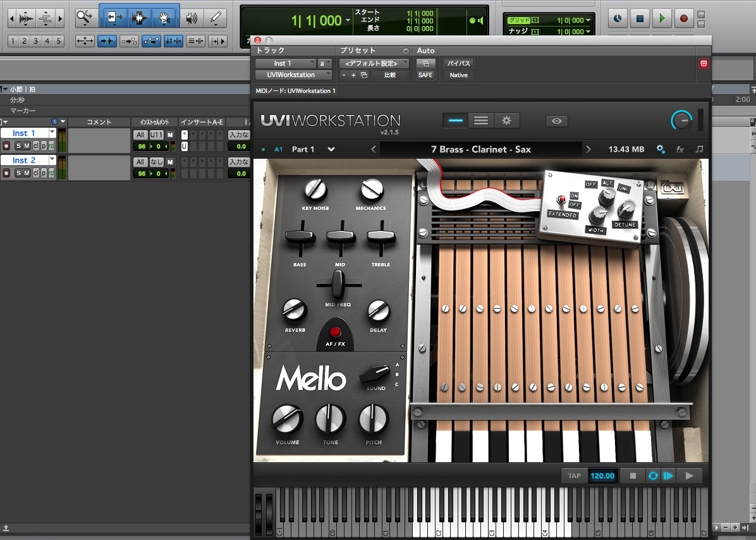The image size is (756, 540).
Task: Mute the Inst 1 track
Action: pyautogui.click(x=27, y=145)
